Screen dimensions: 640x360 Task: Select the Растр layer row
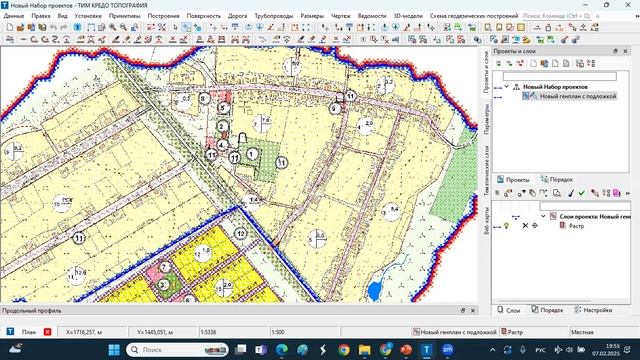(572, 225)
